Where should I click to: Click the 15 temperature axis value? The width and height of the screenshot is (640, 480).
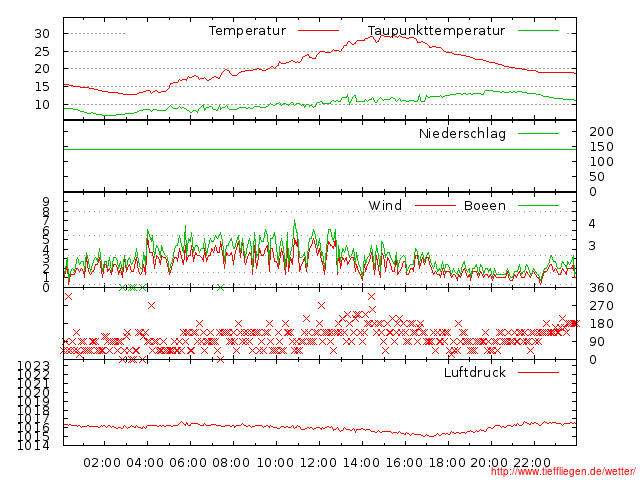42,87
